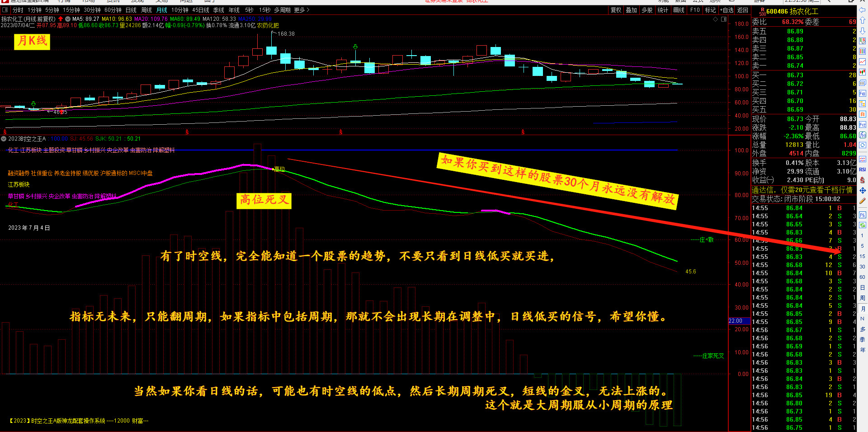Click the FS icon in right sidebar
The image size is (868, 432).
pyautogui.click(x=863, y=215)
